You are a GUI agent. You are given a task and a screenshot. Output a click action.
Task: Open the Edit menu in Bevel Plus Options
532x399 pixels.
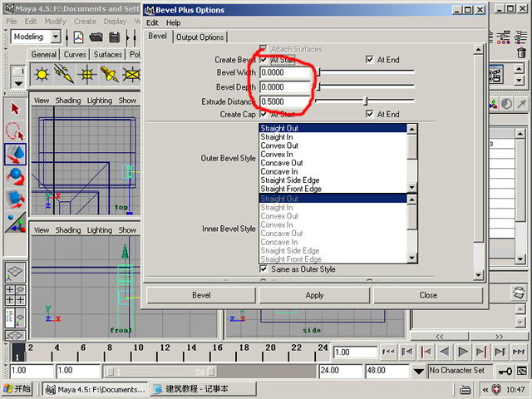point(152,22)
